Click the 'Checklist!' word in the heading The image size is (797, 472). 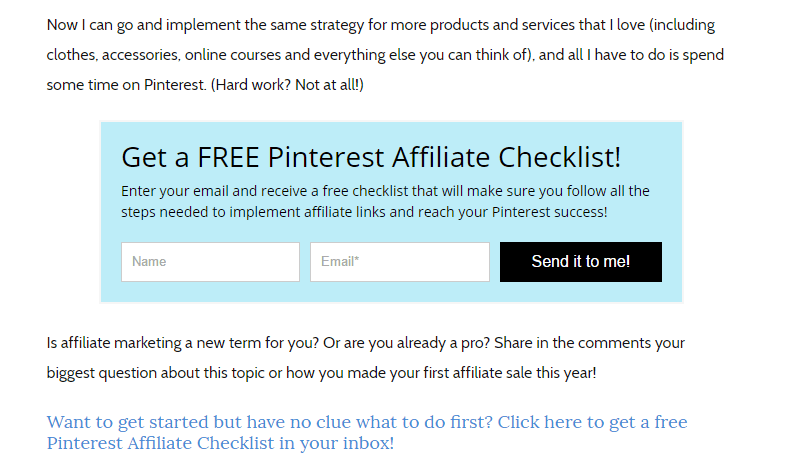coord(559,157)
